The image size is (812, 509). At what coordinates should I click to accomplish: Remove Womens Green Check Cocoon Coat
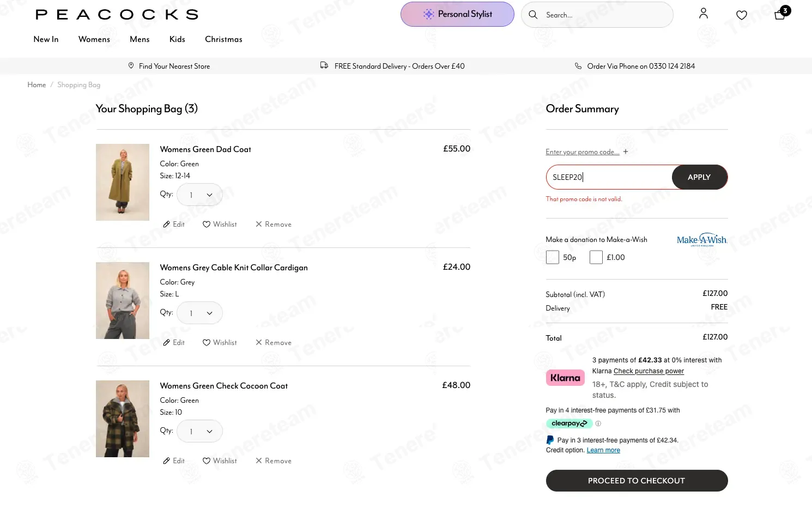pos(274,461)
